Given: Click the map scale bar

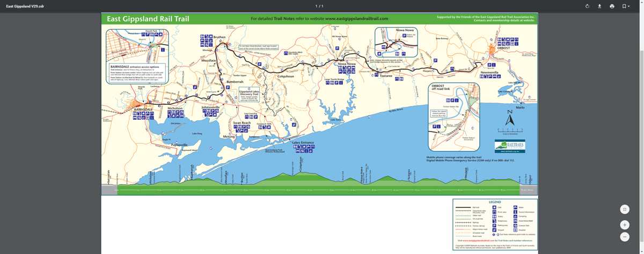Looking at the screenshot, I should [510, 131].
